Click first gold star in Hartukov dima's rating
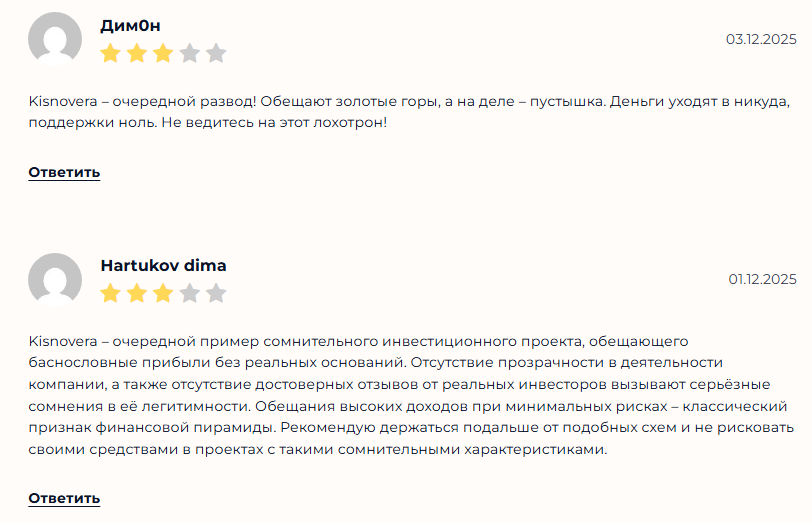 coord(110,293)
